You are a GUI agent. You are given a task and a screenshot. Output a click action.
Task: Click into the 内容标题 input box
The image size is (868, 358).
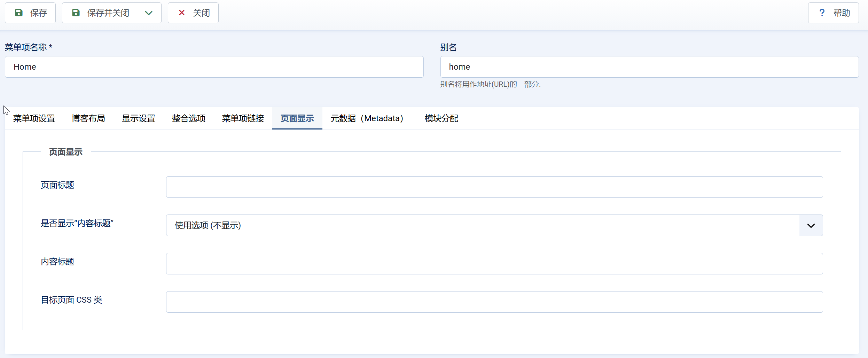click(494, 264)
